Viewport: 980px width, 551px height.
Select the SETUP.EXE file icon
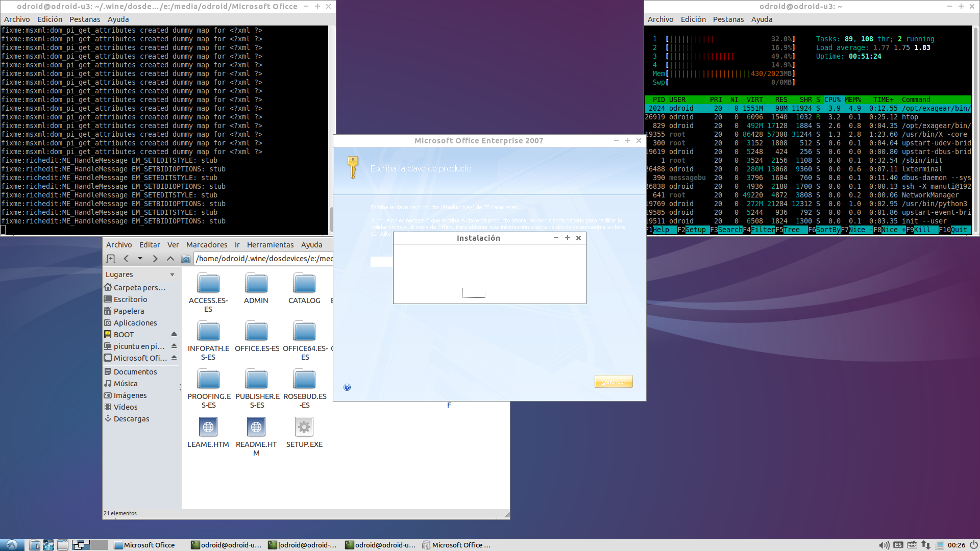(304, 427)
